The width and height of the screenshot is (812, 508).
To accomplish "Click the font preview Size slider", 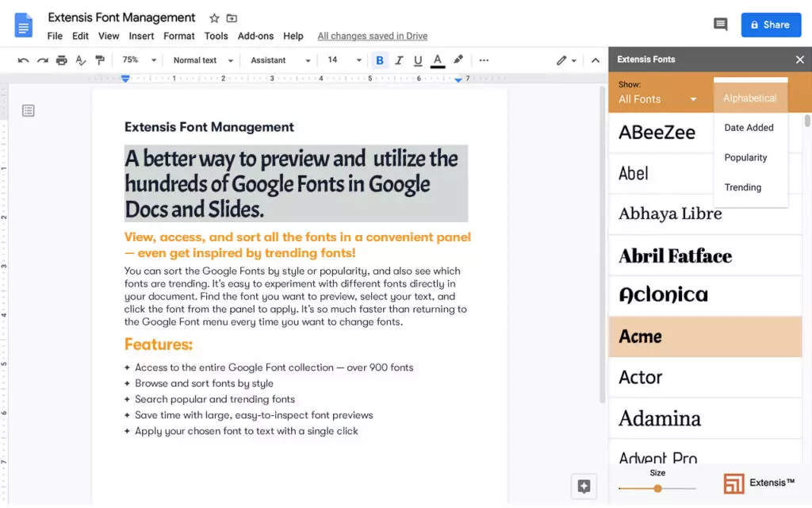I will click(657, 488).
